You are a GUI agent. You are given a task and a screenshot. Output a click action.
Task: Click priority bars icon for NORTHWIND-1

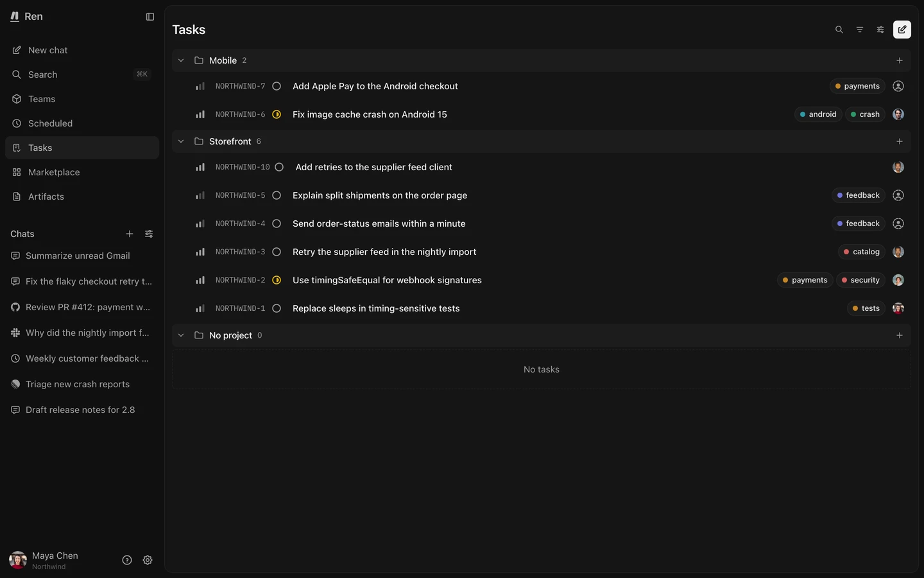(x=200, y=308)
